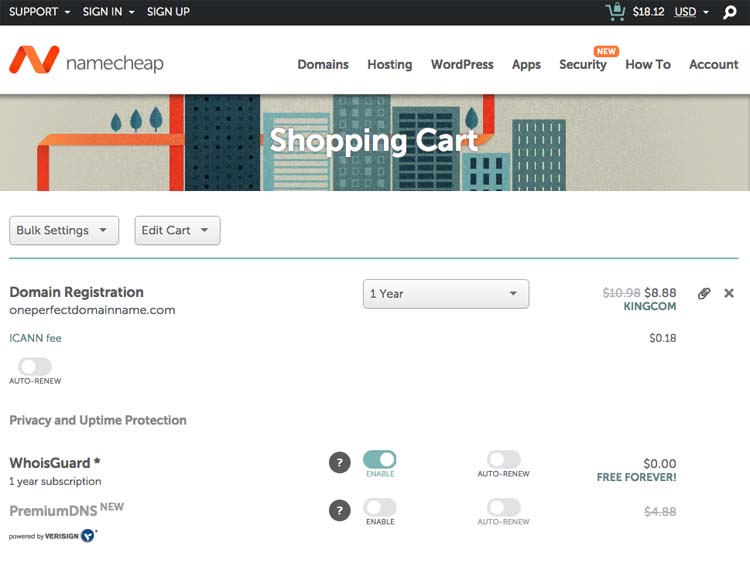
Task: Click the Verisign logo badge
Action: [x=88, y=536]
